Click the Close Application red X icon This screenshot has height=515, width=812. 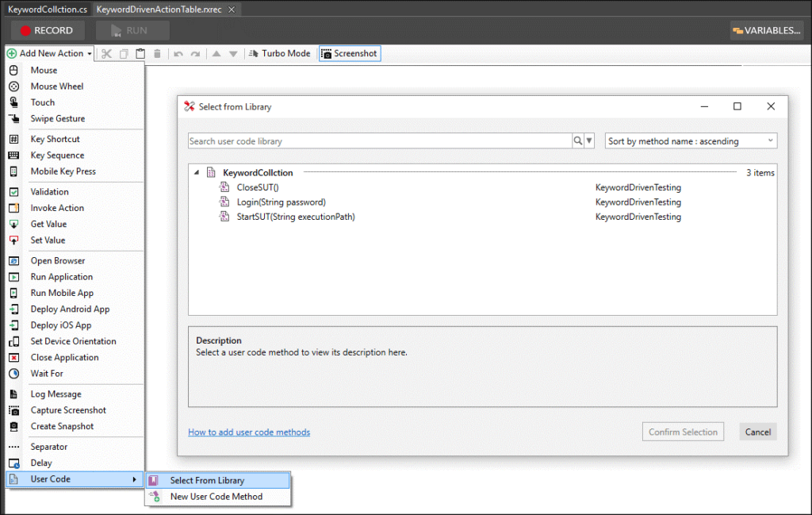14,358
